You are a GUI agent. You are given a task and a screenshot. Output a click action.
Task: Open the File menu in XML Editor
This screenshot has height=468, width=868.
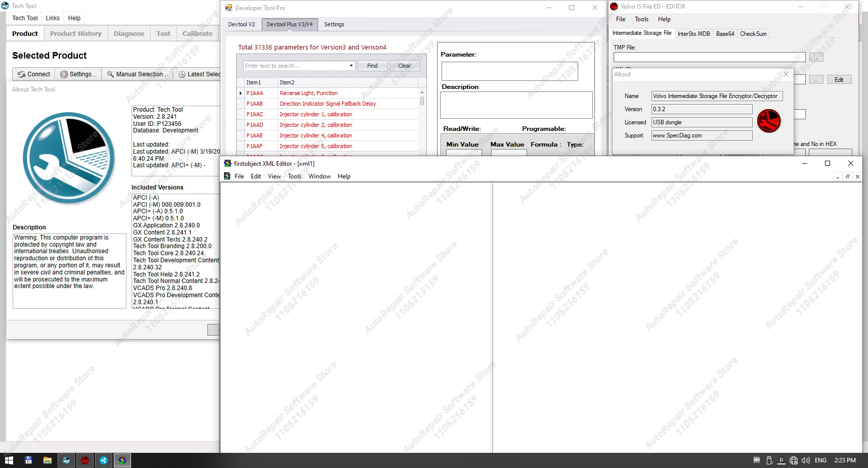pyautogui.click(x=239, y=176)
